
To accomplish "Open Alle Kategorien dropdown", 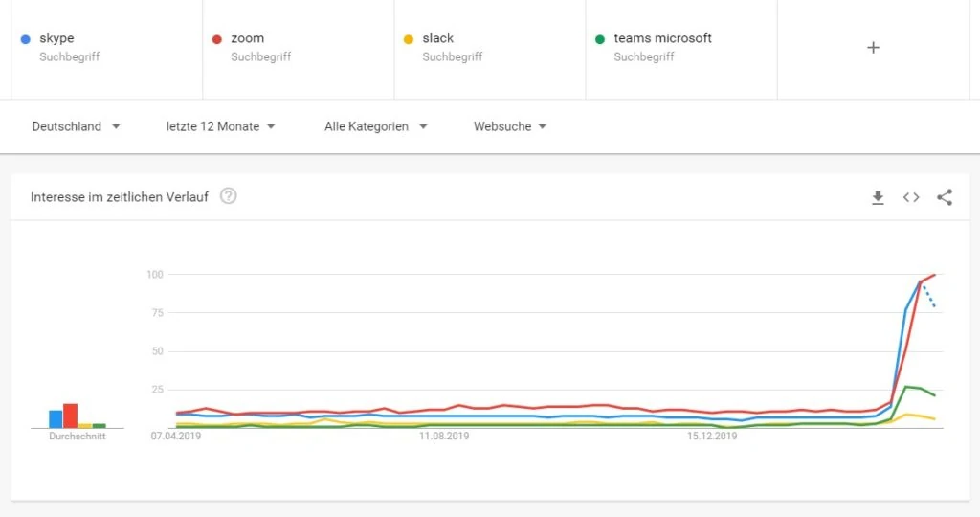I will click(375, 126).
